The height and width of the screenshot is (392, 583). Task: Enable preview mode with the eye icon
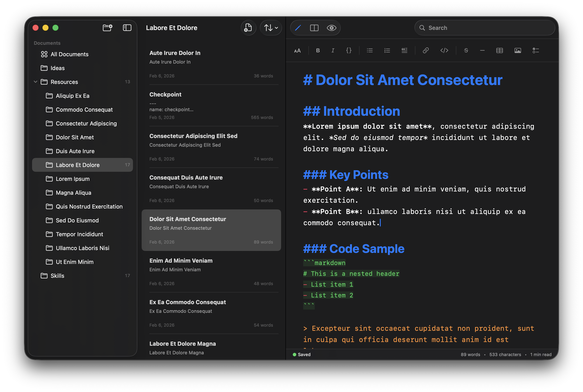pos(332,28)
